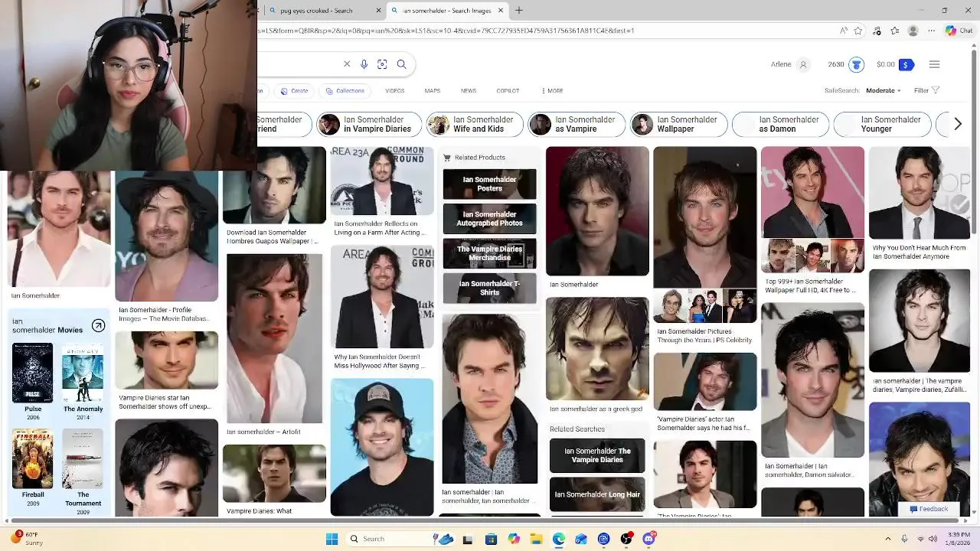Open Discord from the taskbar
980x551 pixels.
[649, 539]
